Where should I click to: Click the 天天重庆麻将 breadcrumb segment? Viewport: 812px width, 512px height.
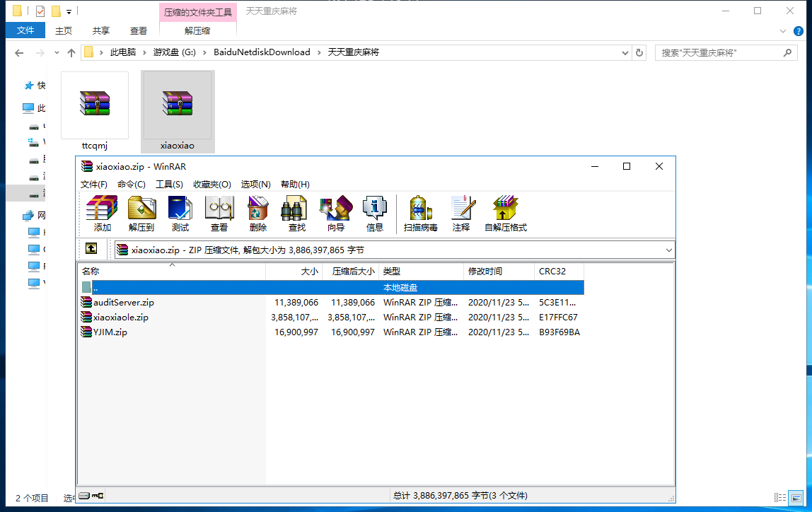(353, 52)
